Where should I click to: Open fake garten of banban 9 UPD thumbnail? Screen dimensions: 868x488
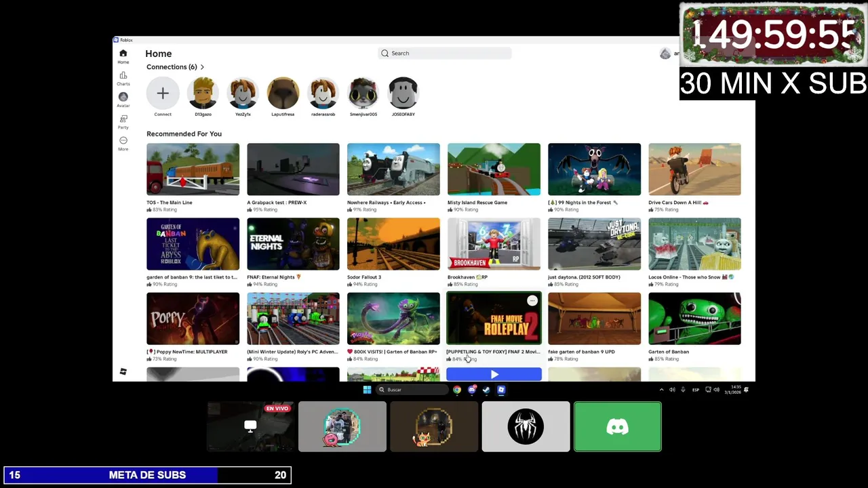pyautogui.click(x=594, y=319)
